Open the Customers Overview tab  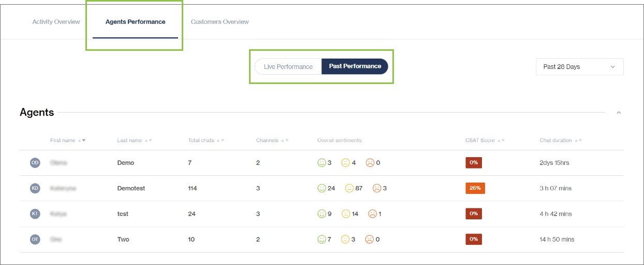click(219, 22)
